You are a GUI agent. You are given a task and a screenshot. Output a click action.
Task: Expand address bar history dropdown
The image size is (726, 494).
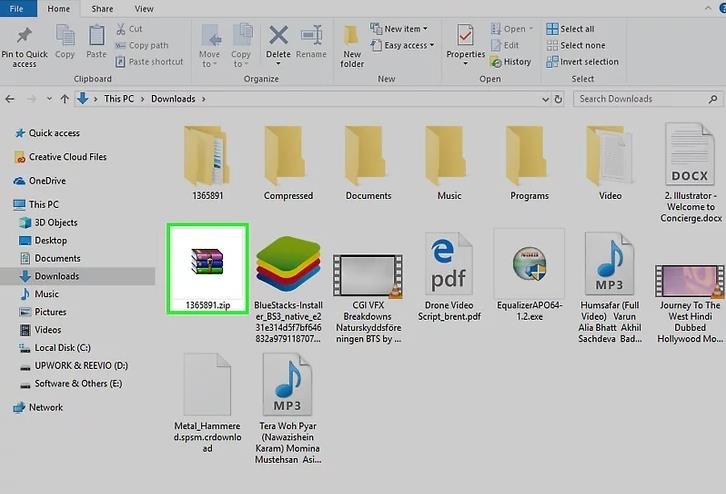[545, 99]
